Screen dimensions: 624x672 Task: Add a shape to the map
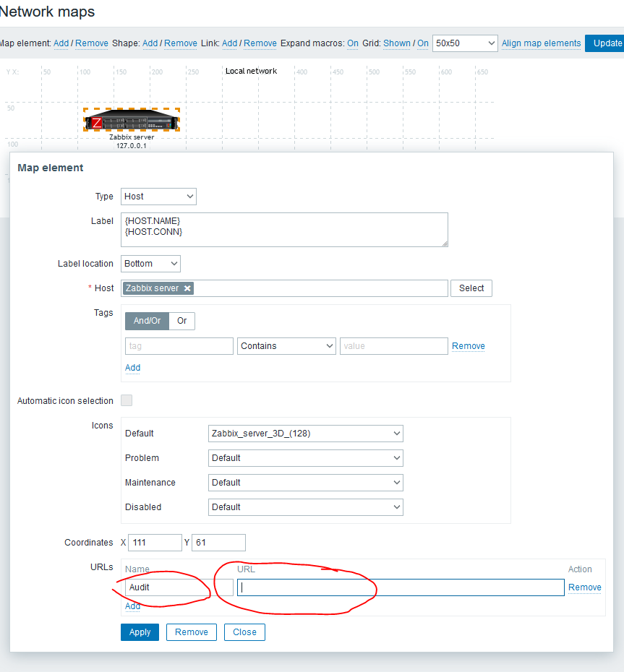(x=150, y=43)
